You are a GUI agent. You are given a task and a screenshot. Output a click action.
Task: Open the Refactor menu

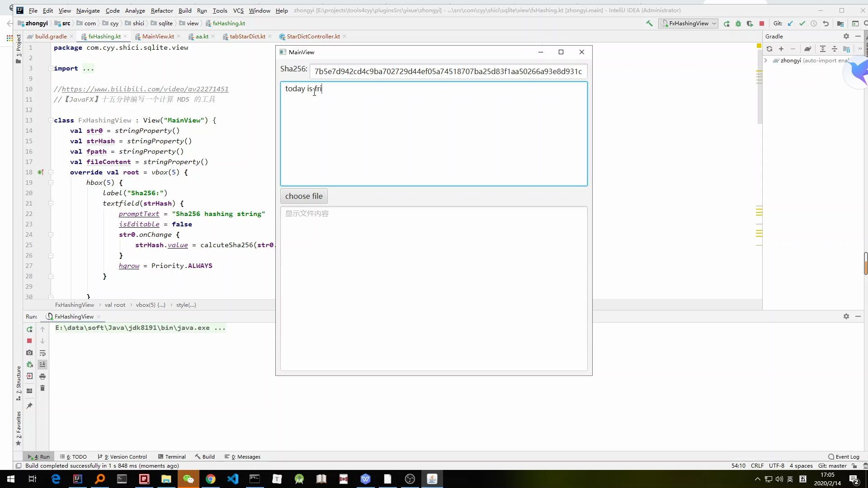pos(162,10)
